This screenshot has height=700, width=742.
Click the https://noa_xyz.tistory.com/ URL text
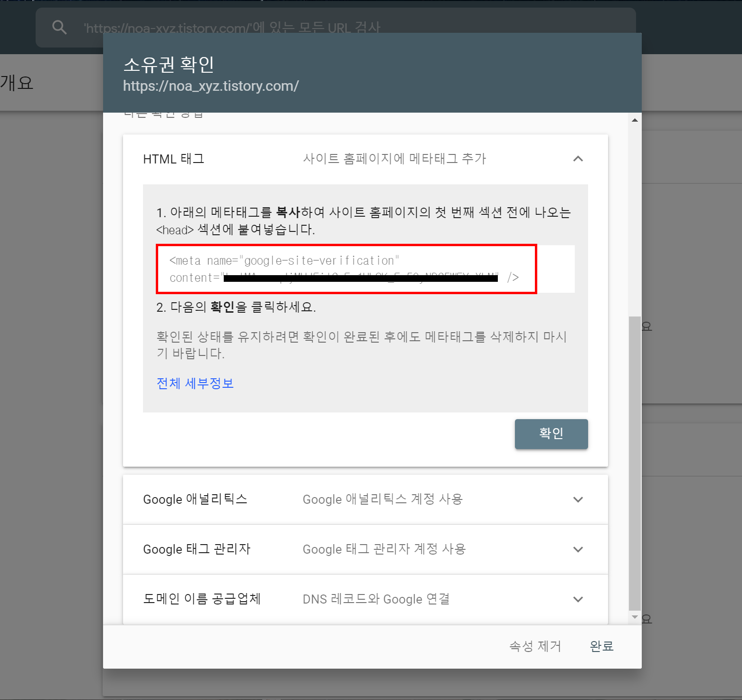click(x=211, y=86)
